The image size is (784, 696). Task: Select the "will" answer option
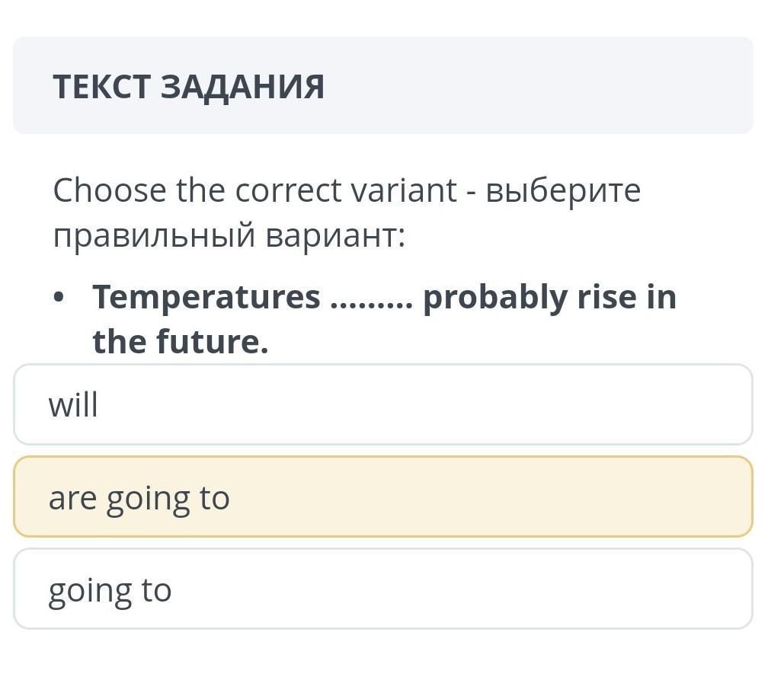[382, 404]
